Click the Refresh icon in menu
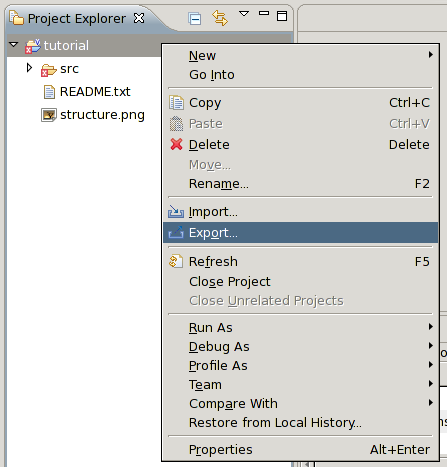 [176, 261]
